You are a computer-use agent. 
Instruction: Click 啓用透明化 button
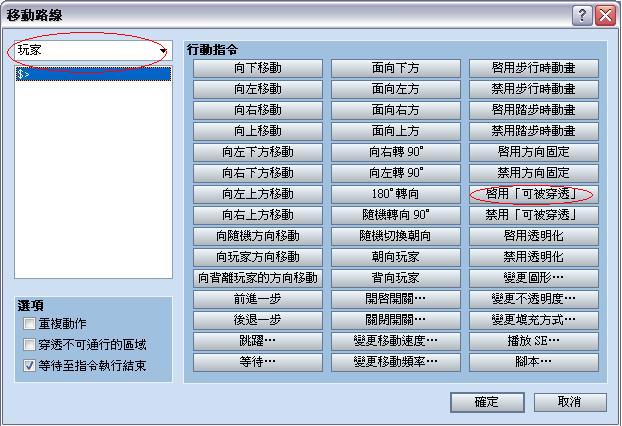[534, 236]
